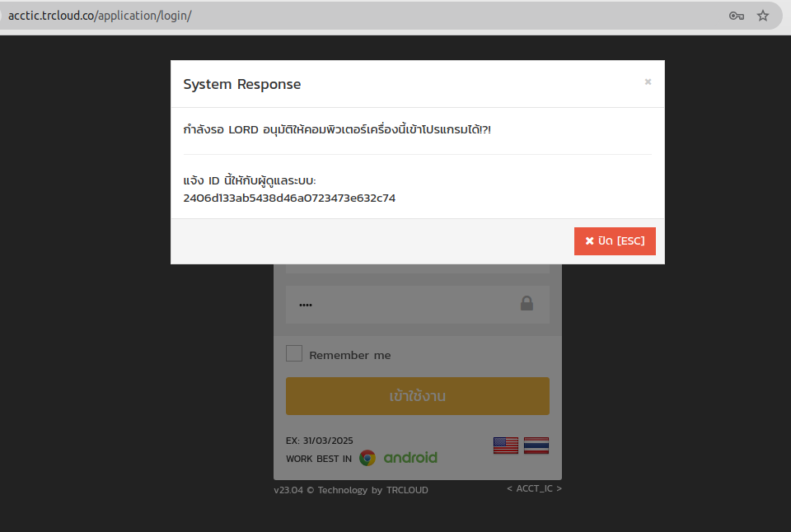Click the EX: 31/03/2025 expiry text

tap(320, 441)
